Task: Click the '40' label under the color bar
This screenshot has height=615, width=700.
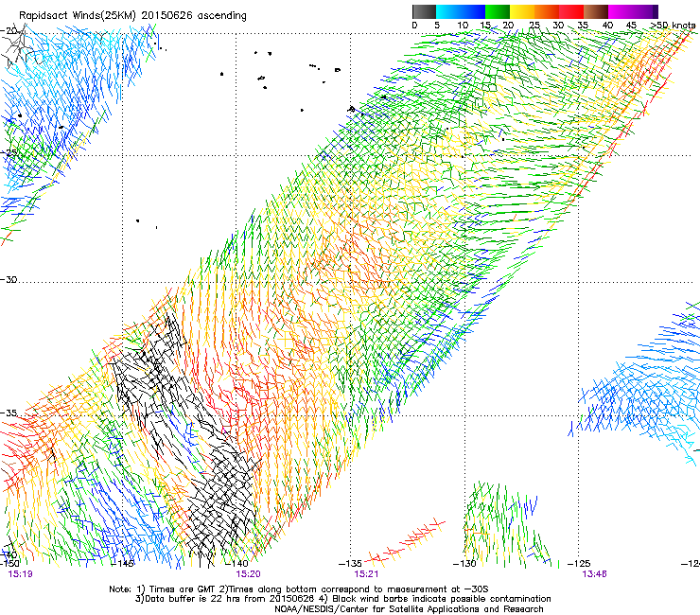Action: tap(607, 25)
